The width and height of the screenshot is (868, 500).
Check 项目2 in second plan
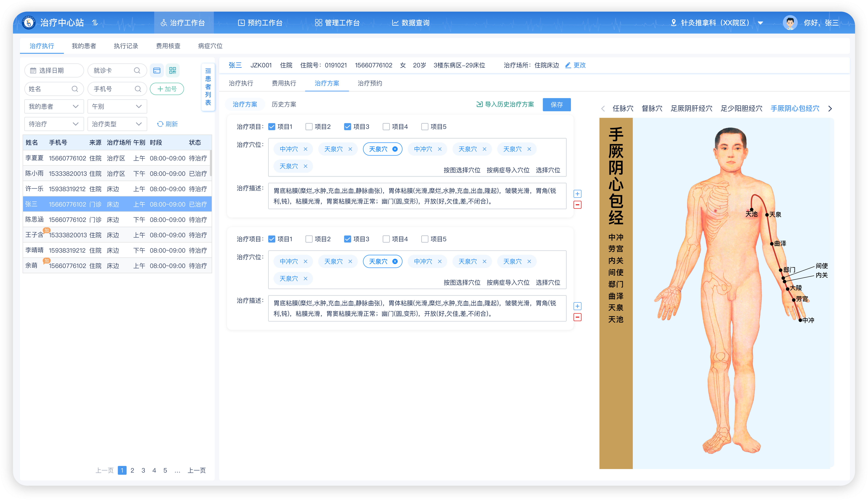tap(309, 239)
